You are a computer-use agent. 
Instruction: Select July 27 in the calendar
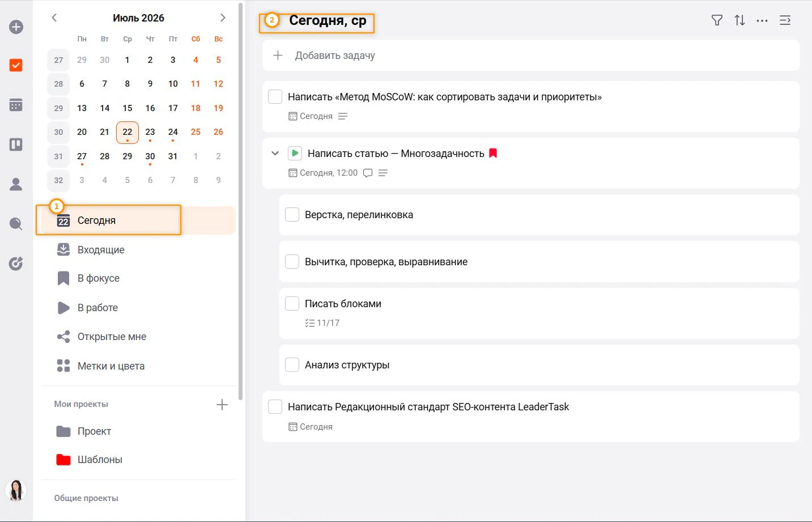[82, 156]
